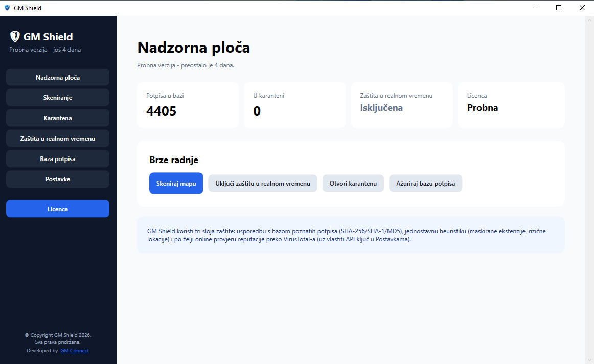The width and height of the screenshot is (594, 364).
Task: Open quarantine via Otvori karantenu button
Action: [x=353, y=184]
